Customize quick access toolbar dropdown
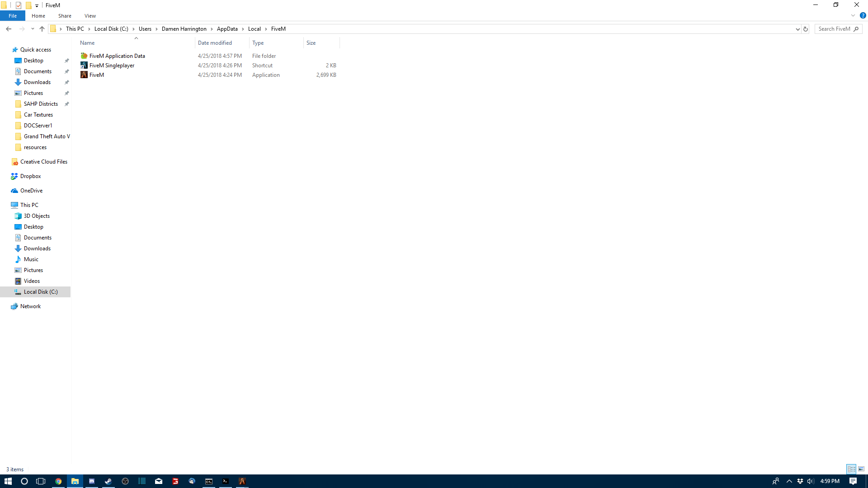868x488 pixels. click(37, 5)
